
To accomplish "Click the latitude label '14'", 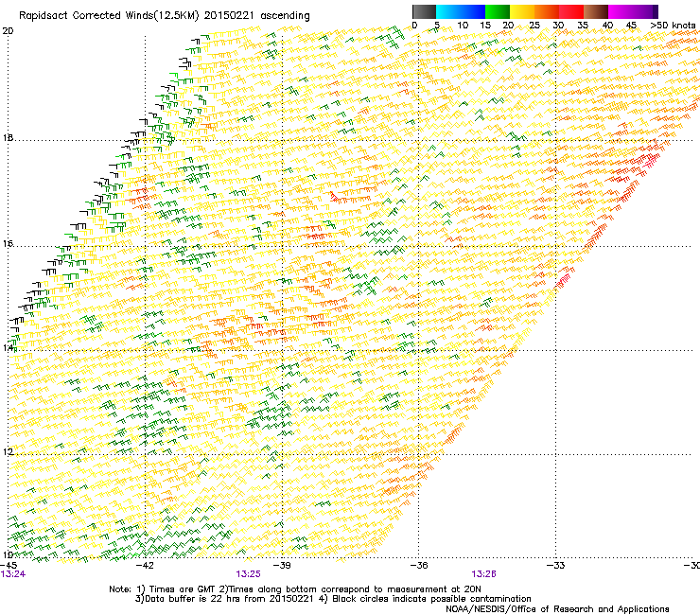I will [x=8, y=348].
